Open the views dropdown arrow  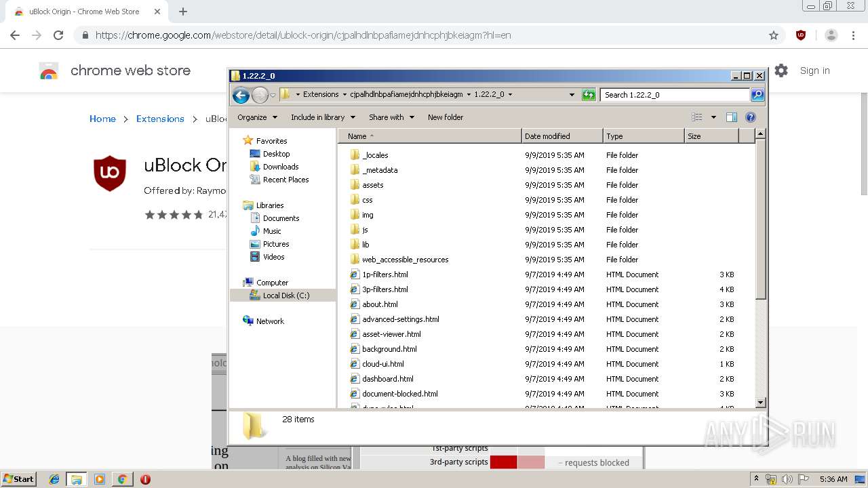click(x=713, y=117)
